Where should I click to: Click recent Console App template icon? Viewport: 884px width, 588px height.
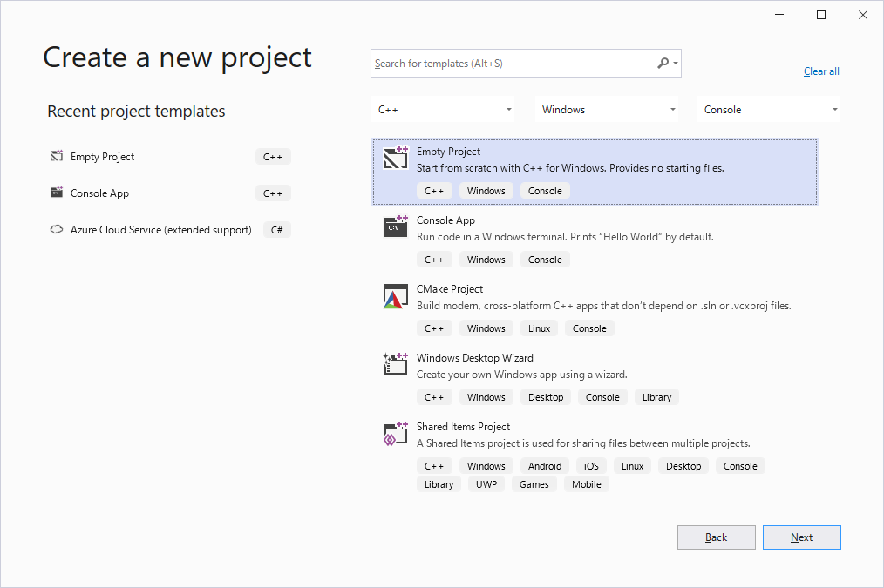[x=57, y=193]
